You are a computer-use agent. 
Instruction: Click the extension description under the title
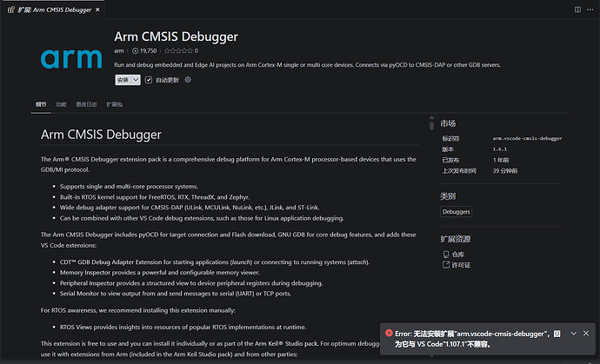pyautogui.click(x=307, y=65)
